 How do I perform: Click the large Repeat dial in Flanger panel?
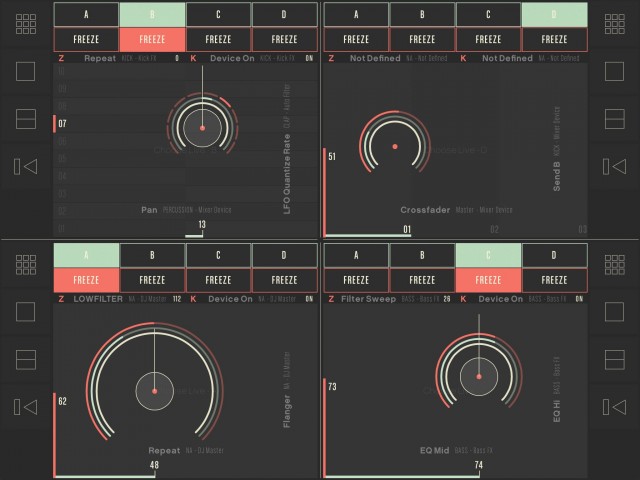coord(154,390)
